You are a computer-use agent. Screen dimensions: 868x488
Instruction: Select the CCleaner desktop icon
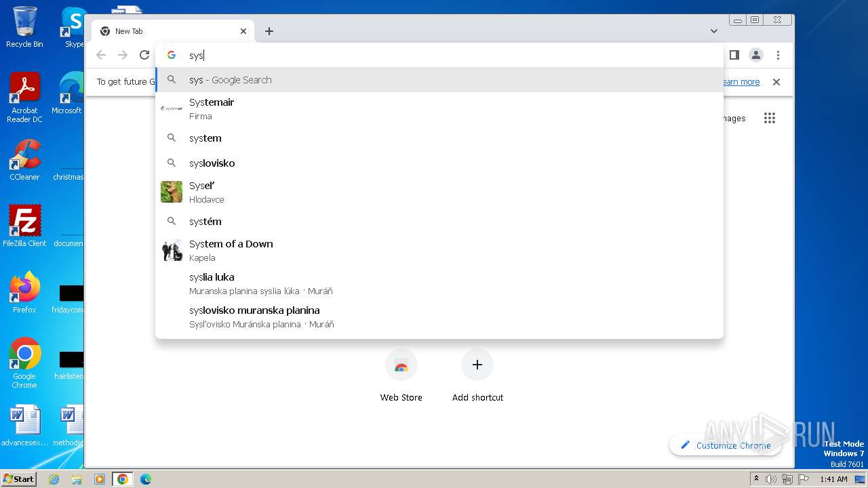tap(24, 160)
